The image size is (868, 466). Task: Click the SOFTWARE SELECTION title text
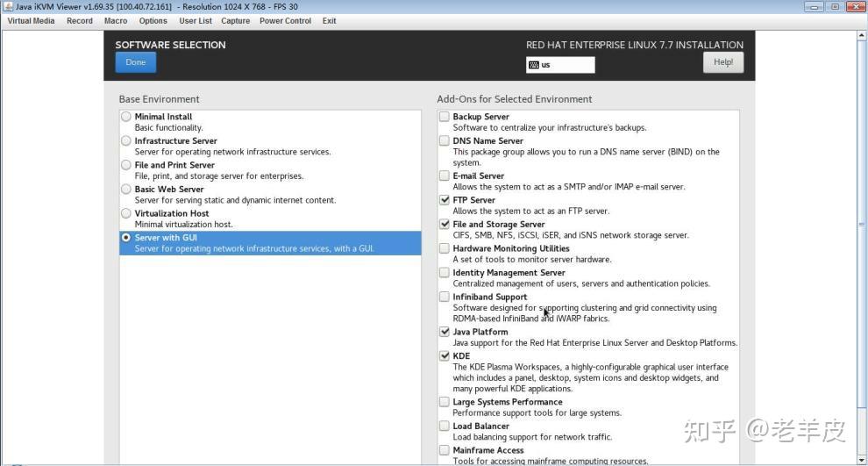[x=170, y=45]
